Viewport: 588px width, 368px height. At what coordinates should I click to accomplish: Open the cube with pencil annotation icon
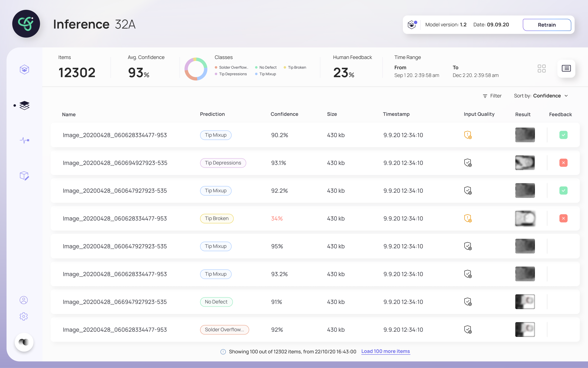tap(24, 176)
